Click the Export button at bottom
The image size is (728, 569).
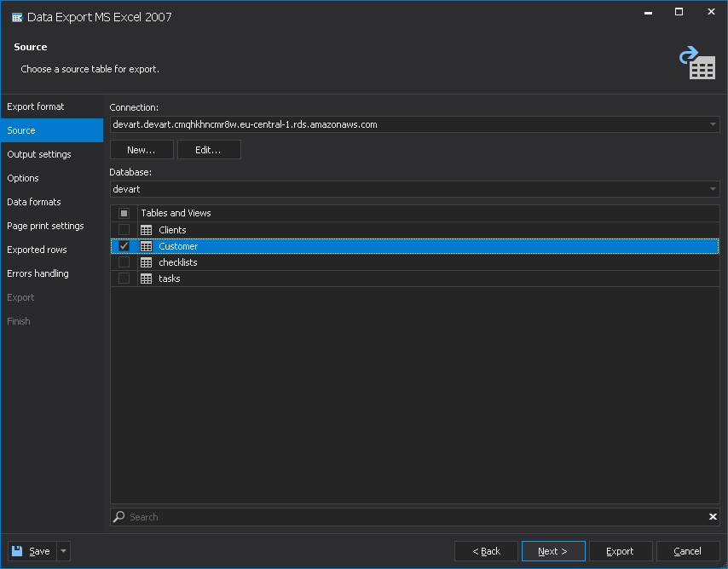621,551
